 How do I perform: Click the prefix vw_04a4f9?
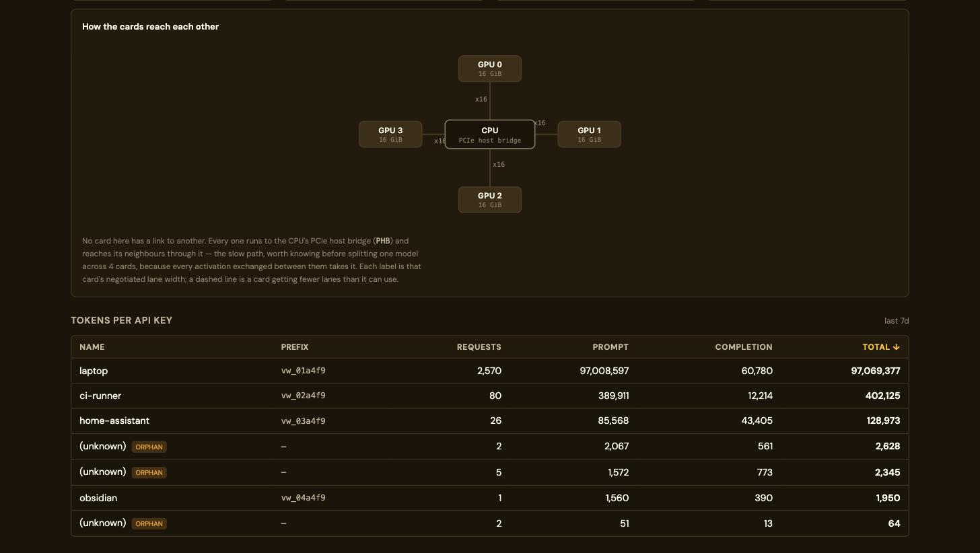[x=303, y=498]
